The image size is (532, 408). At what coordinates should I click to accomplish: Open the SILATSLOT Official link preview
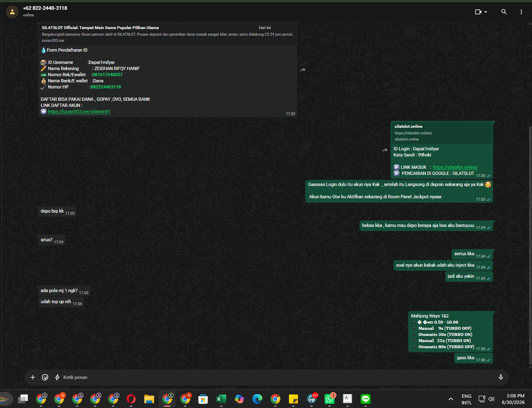click(x=168, y=34)
